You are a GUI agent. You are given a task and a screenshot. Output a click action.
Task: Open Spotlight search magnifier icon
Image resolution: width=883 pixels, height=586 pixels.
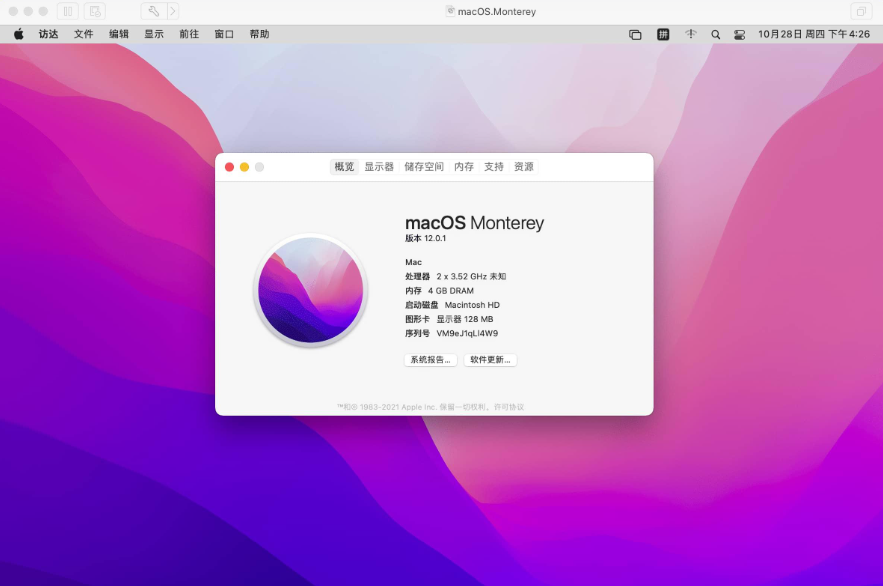pos(716,35)
